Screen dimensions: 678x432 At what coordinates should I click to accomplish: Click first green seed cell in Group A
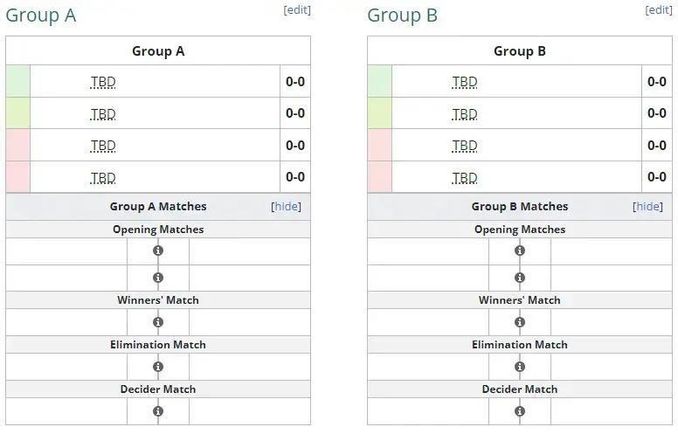18,82
